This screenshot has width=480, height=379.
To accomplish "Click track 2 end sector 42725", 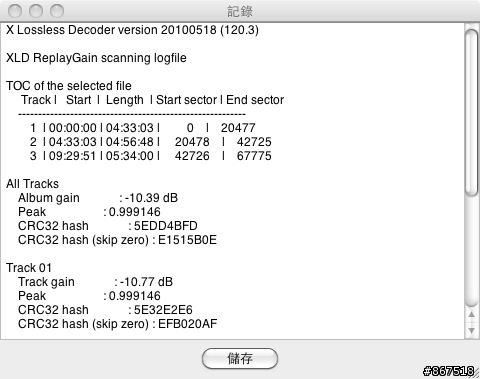I will [254, 142].
